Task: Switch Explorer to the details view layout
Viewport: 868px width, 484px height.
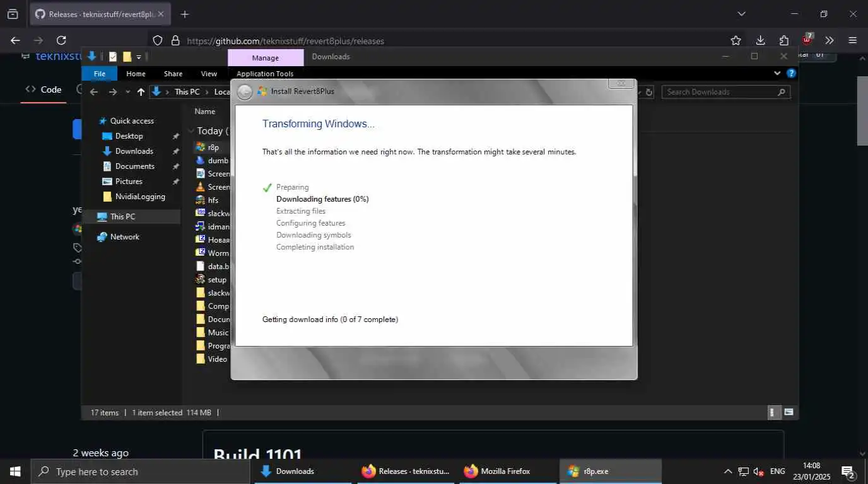Action: [773, 413]
